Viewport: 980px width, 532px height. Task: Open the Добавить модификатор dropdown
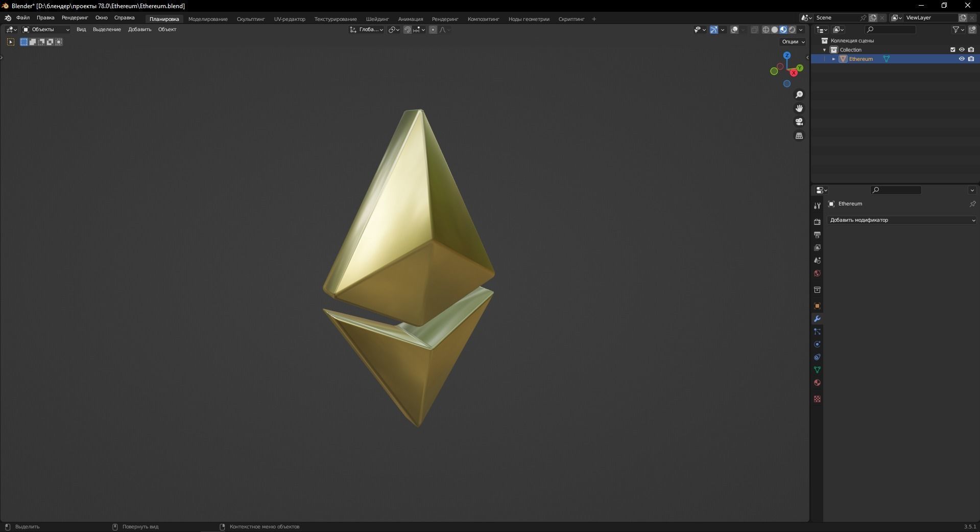(902, 220)
